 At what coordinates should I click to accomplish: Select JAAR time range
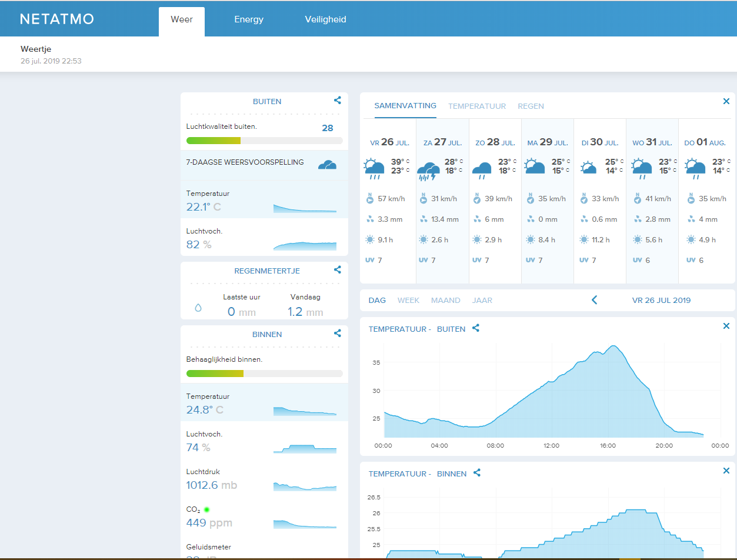[x=482, y=300]
